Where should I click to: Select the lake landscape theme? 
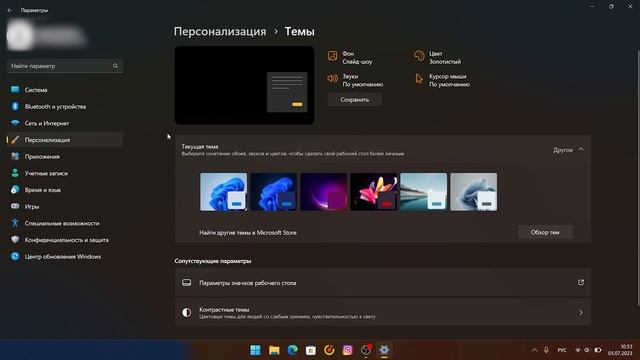tap(424, 192)
